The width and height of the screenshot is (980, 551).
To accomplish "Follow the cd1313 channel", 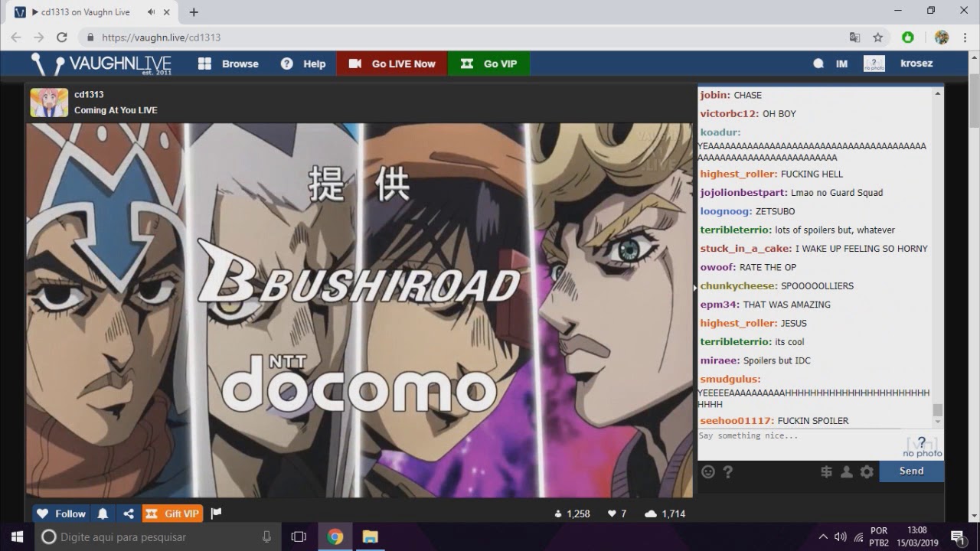I will pos(61,514).
